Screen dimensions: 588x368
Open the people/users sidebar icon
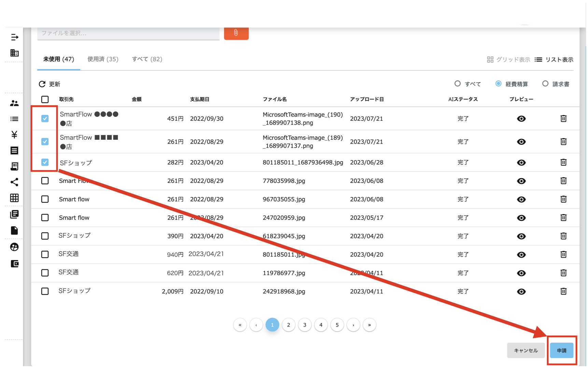pyautogui.click(x=14, y=103)
